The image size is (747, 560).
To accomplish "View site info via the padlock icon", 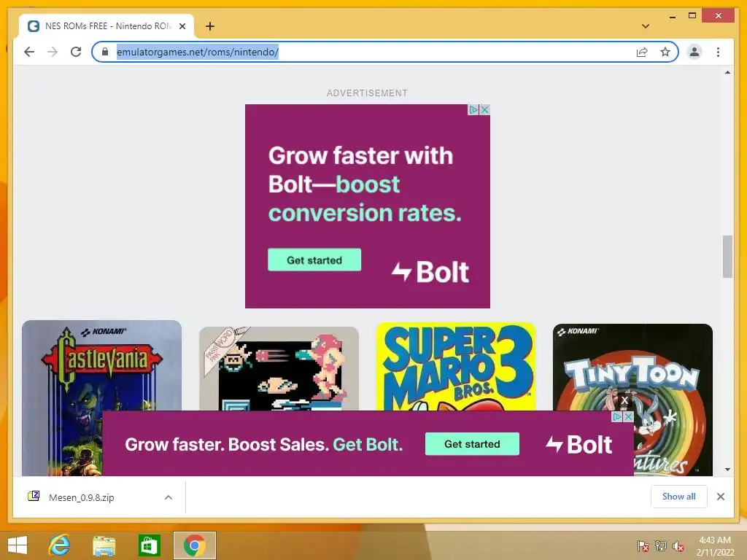I will 105,52.
